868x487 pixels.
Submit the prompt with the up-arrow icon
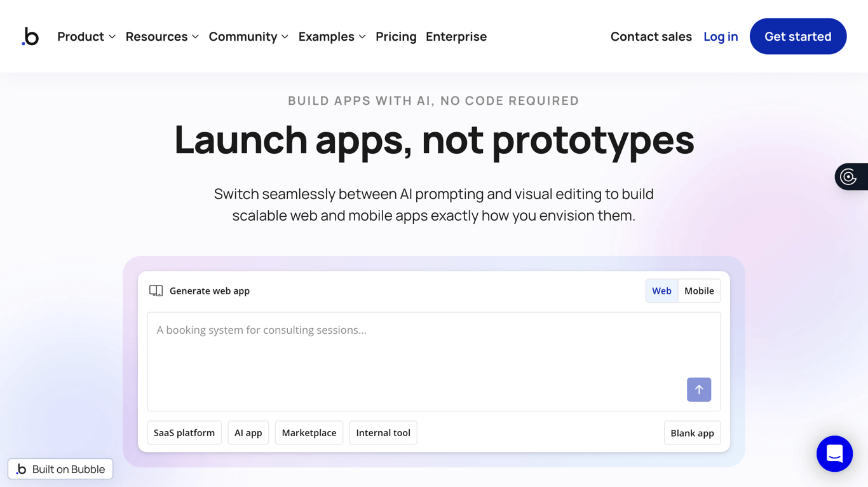699,390
